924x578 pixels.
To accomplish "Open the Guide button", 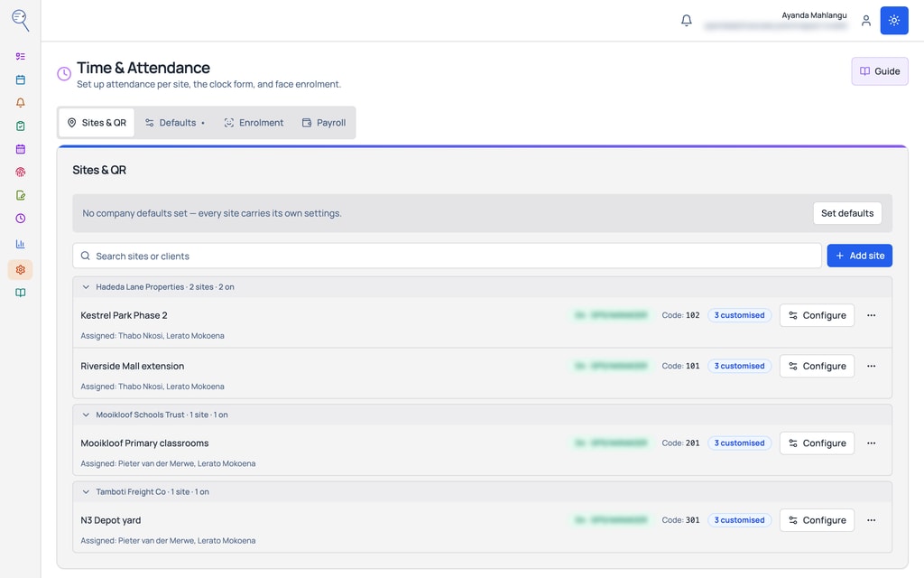I will 879,71.
